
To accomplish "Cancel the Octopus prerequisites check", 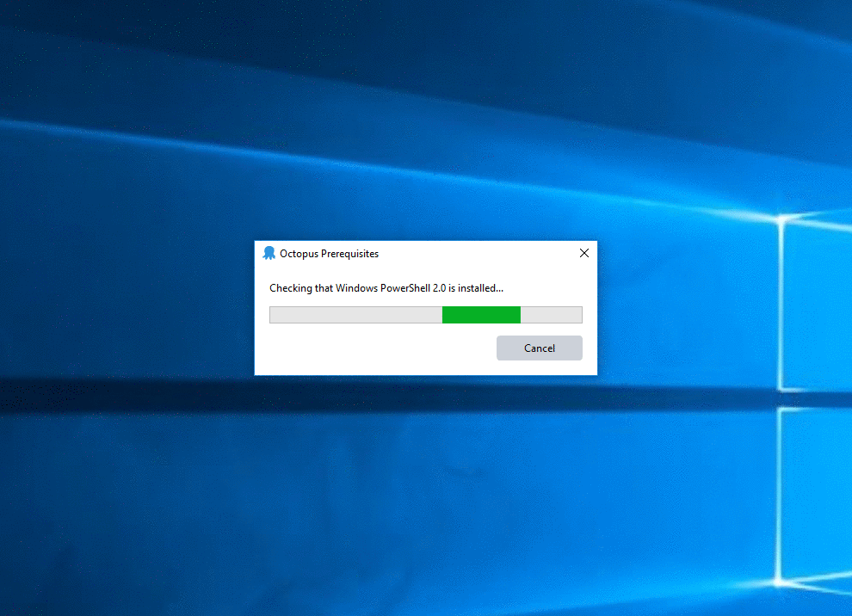I will [539, 348].
